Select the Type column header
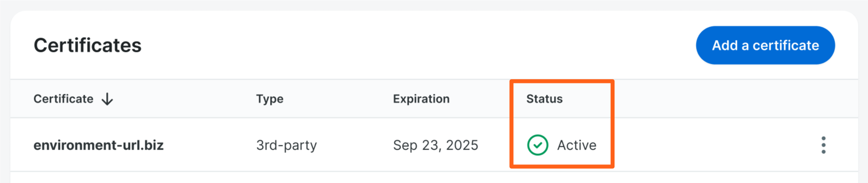 tap(270, 99)
